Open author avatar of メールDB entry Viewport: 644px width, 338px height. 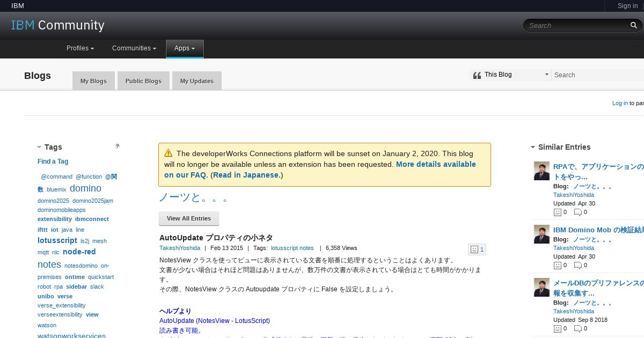coord(541,287)
